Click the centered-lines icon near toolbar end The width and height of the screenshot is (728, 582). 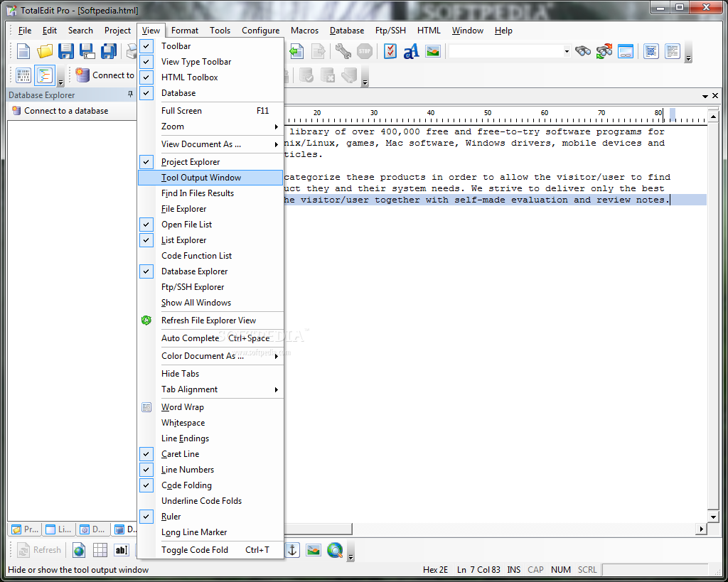(651, 51)
